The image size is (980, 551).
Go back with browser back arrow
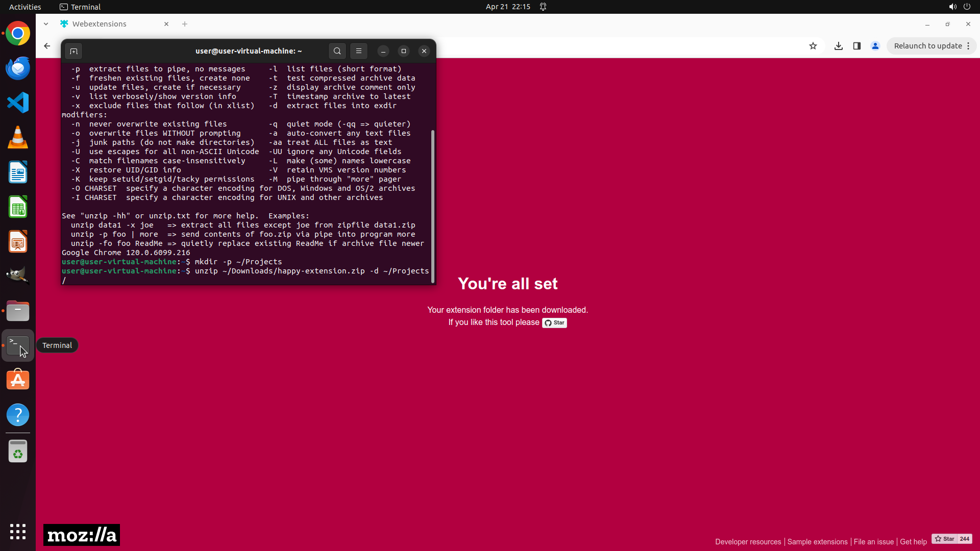(x=47, y=46)
